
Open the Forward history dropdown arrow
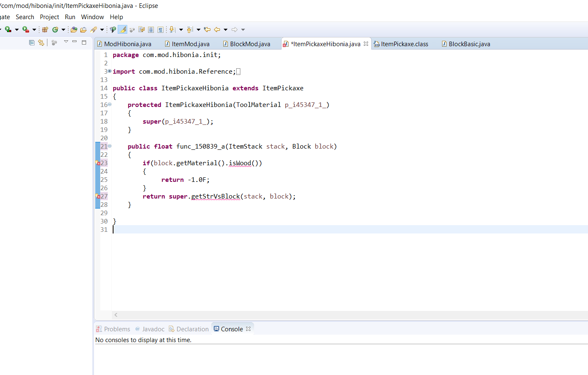pyautogui.click(x=243, y=30)
